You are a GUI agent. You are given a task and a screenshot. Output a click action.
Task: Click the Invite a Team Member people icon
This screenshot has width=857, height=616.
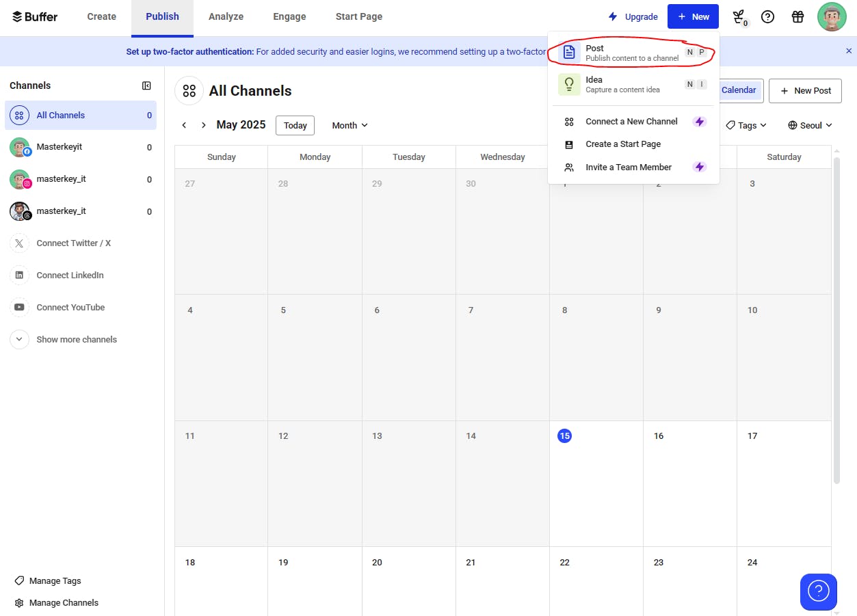(x=569, y=167)
